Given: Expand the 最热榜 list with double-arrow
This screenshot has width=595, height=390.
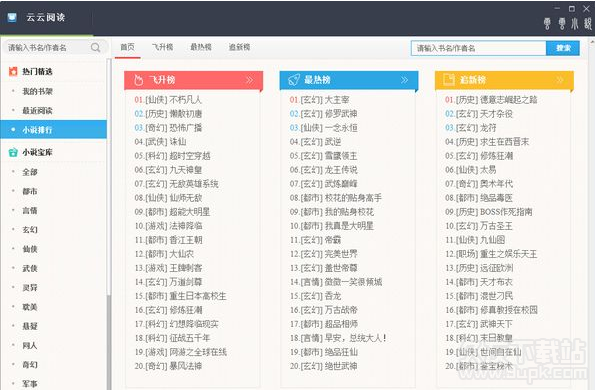Looking at the screenshot, I should point(405,80).
